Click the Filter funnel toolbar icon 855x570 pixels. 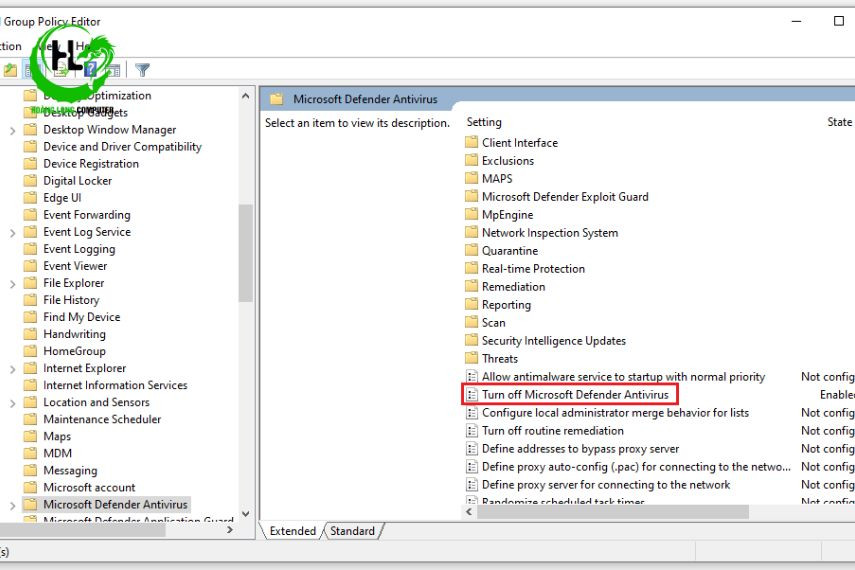point(142,70)
